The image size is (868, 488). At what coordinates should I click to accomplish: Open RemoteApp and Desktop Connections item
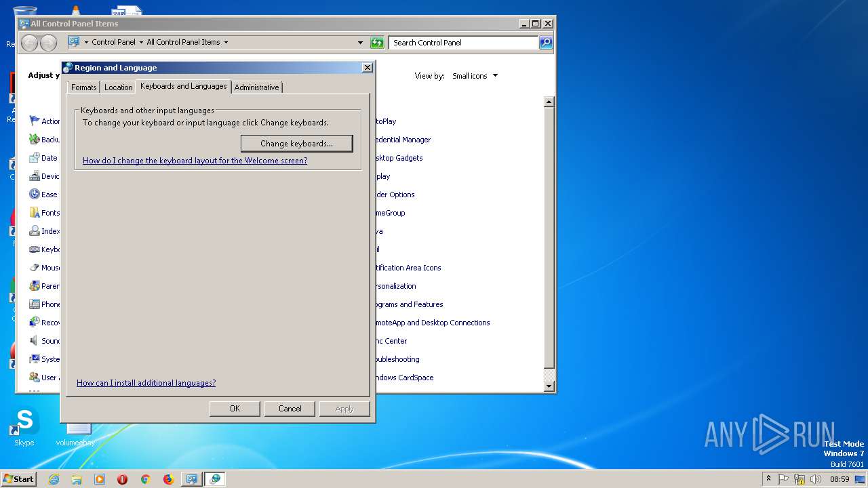pos(431,323)
